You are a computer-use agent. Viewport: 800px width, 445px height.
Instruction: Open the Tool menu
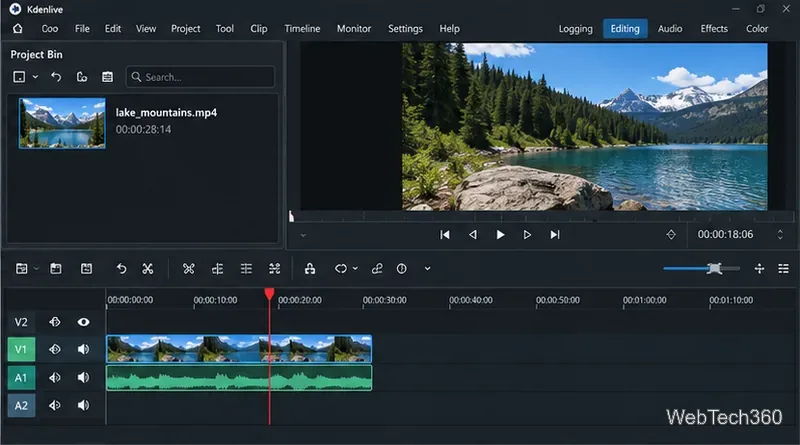click(x=224, y=29)
